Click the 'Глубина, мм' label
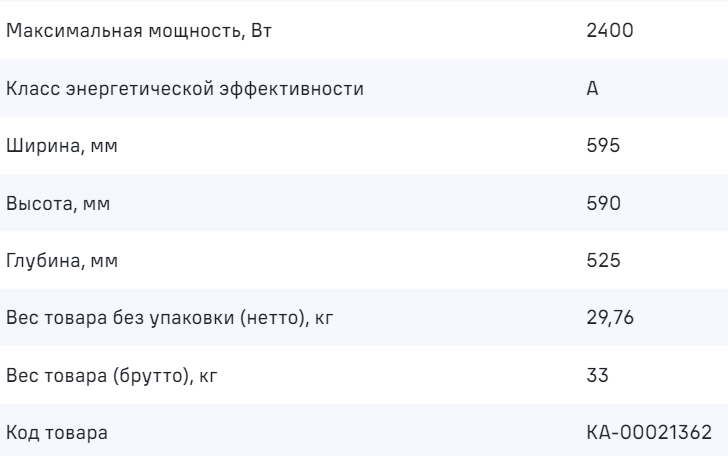The width and height of the screenshot is (728, 456). tap(62, 261)
